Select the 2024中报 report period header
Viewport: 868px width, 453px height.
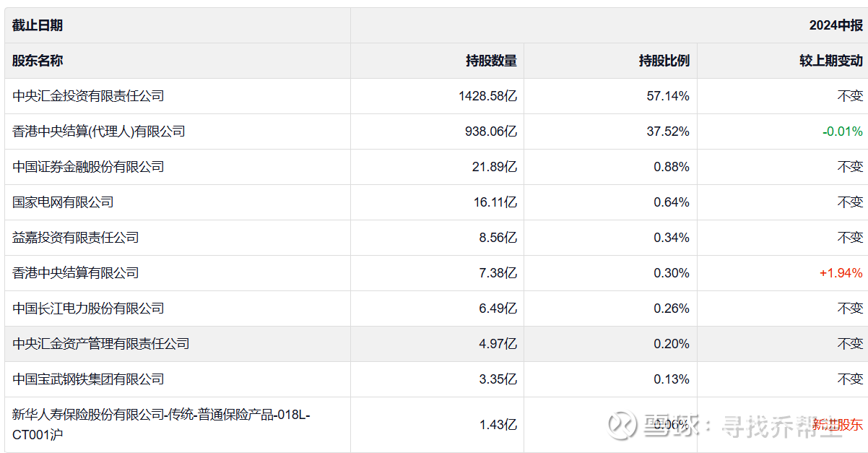pos(836,25)
